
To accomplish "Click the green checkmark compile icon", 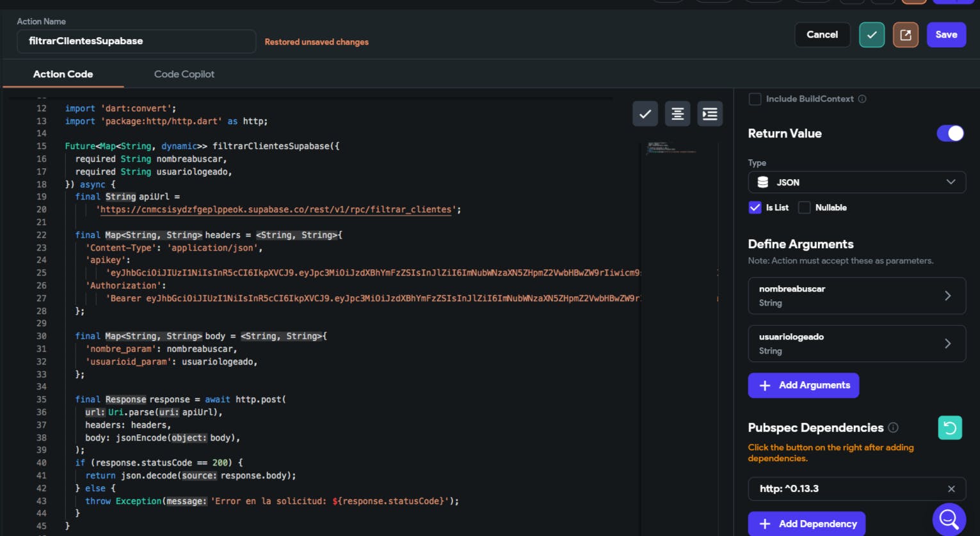I will pyautogui.click(x=871, y=35).
